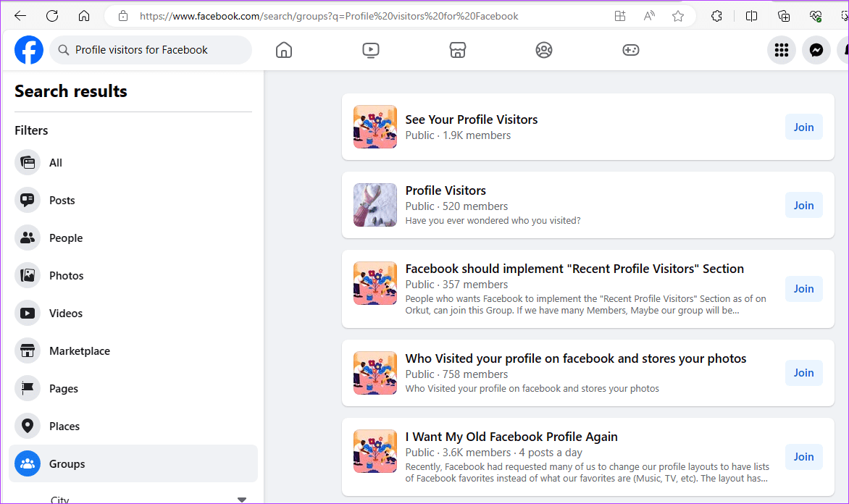Image resolution: width=849 pixels, height=504 pixels.
Task: Open the browser Extensions icon
Action: tap(716, 15)
